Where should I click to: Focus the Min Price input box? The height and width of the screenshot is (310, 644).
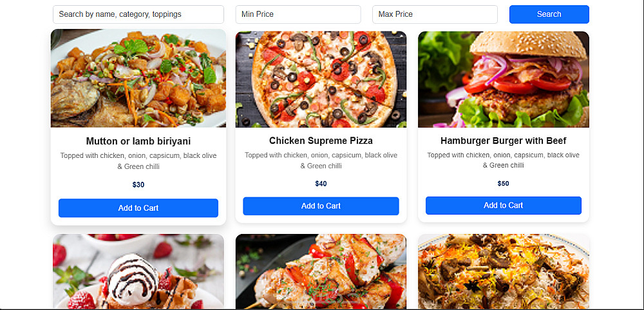(298, 14)
